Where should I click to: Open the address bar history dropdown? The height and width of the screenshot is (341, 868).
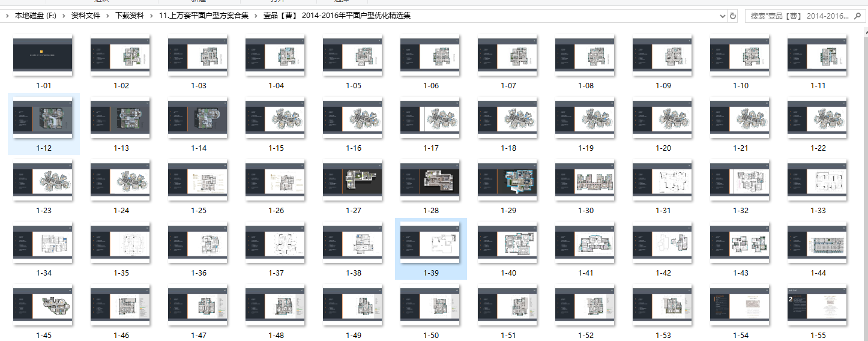(723, 16)
